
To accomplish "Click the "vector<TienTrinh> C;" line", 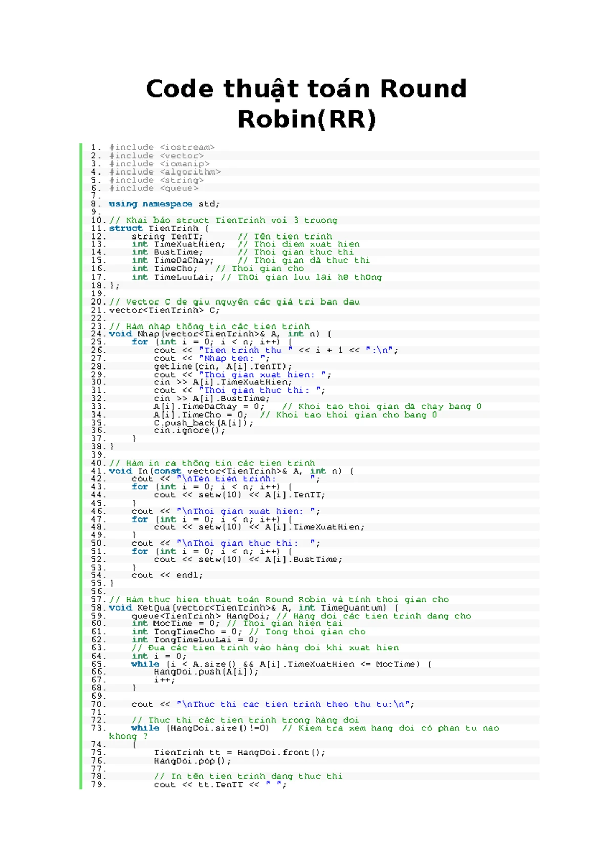I will pos(164,310).
